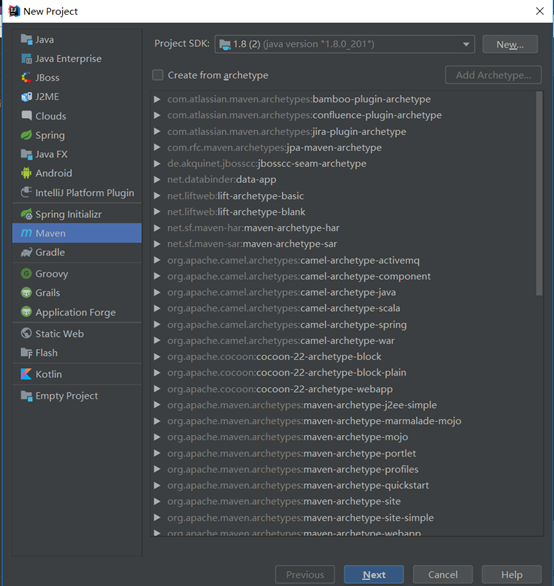The width and height of the screenshot is (554, 586).
Task: Select camel-archetype-component row text
Action: pos(299,276)
